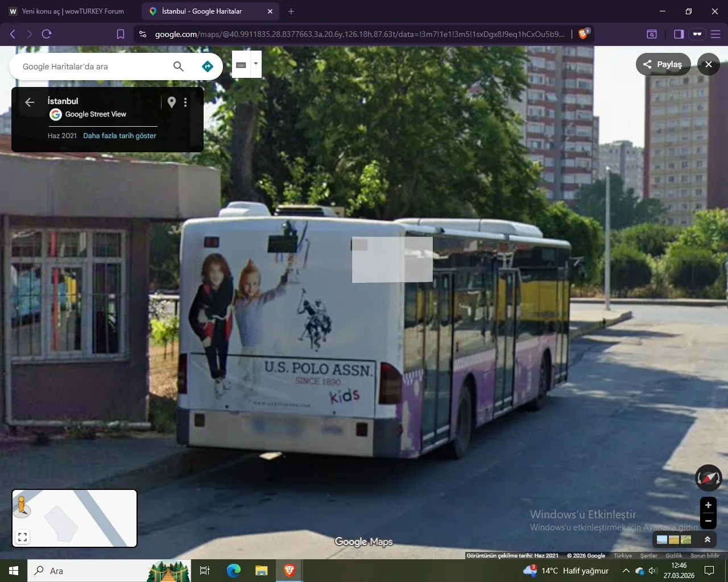Open directions with the blue arrow icon
Viewport: 728px width, 582px height.
tap(208, 66)
